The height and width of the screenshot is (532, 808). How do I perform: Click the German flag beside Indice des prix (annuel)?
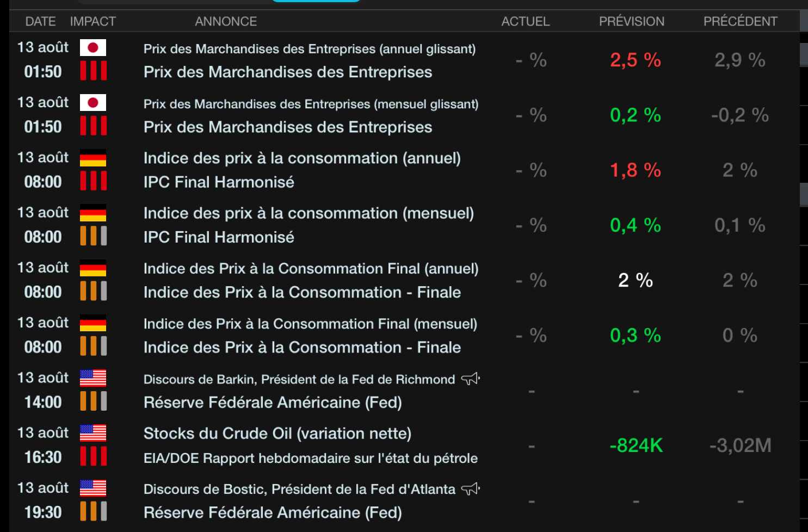click(x=93, y=158)
